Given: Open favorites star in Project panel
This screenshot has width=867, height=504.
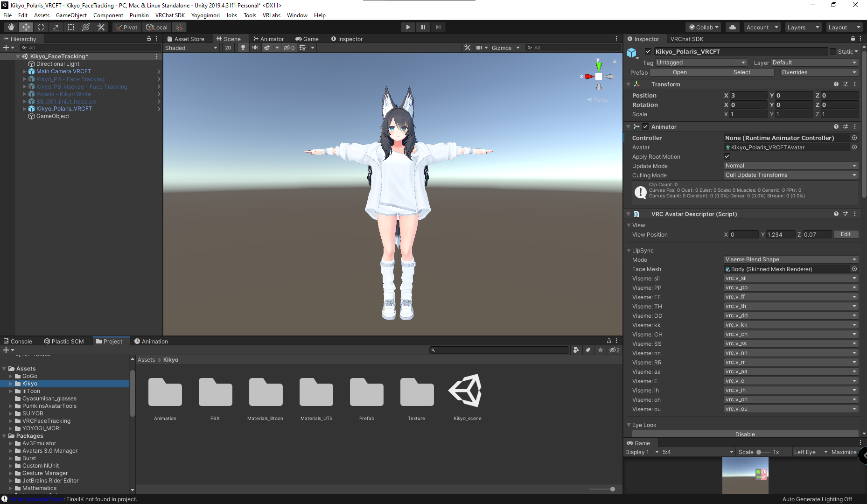Looking at the screenshot, I should pos(601,350).
